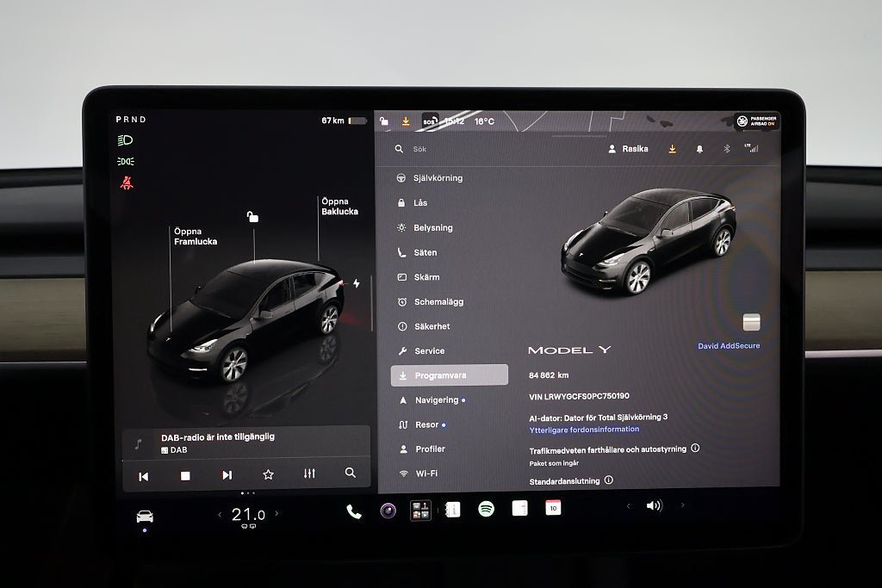Screen dimensions: 882x588
Task: Open the purple camera app
Action: pos(388,511)
